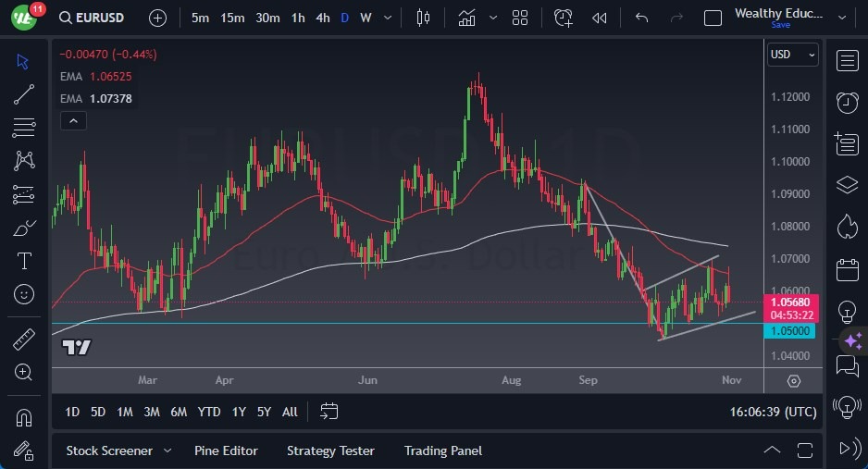Toggle fullscreen layout square button
868x469 pixels.
pos(713,19)
